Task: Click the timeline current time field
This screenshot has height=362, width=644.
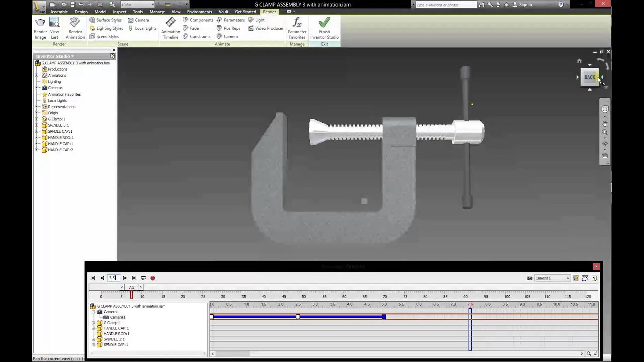Action: [113, 278]
